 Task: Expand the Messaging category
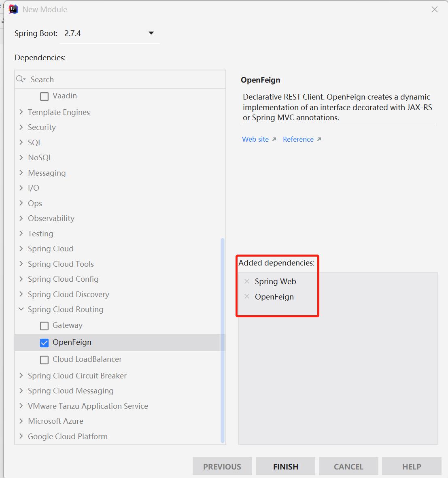tap(21, 172)
